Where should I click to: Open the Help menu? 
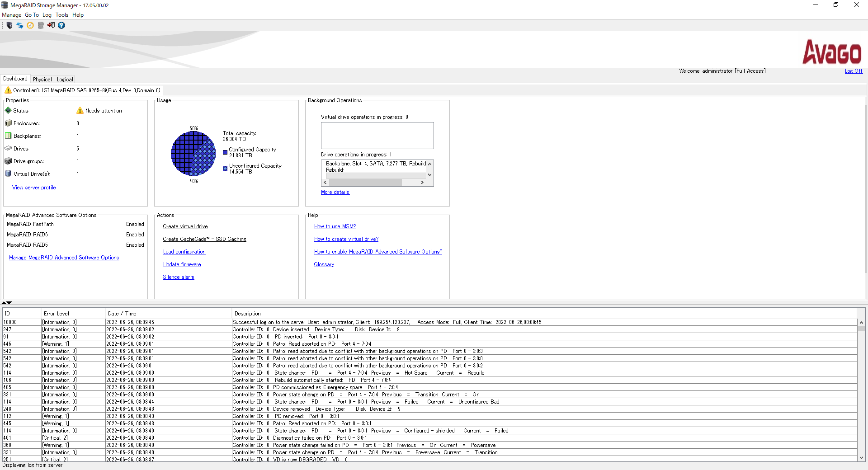pyautogui.click(x=78, y=15)
